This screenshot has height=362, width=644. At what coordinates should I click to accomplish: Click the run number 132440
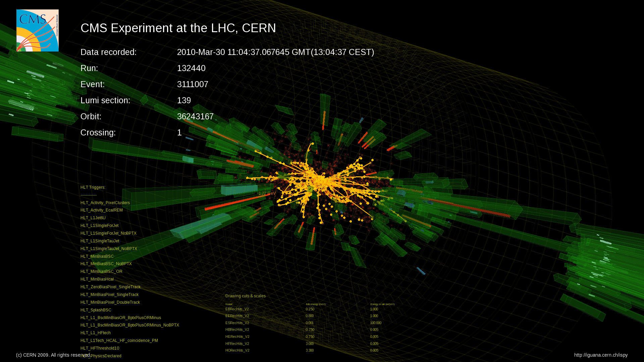[191, 68]
